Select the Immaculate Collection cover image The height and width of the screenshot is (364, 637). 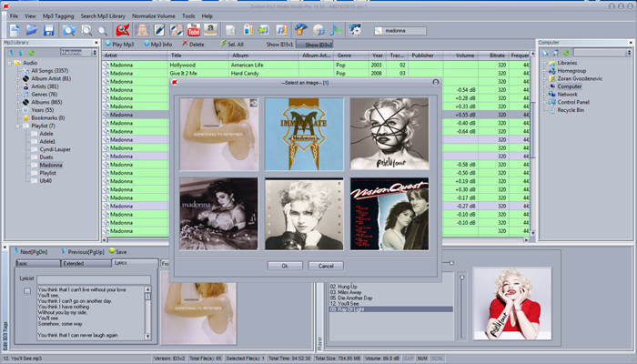(304, 134)
